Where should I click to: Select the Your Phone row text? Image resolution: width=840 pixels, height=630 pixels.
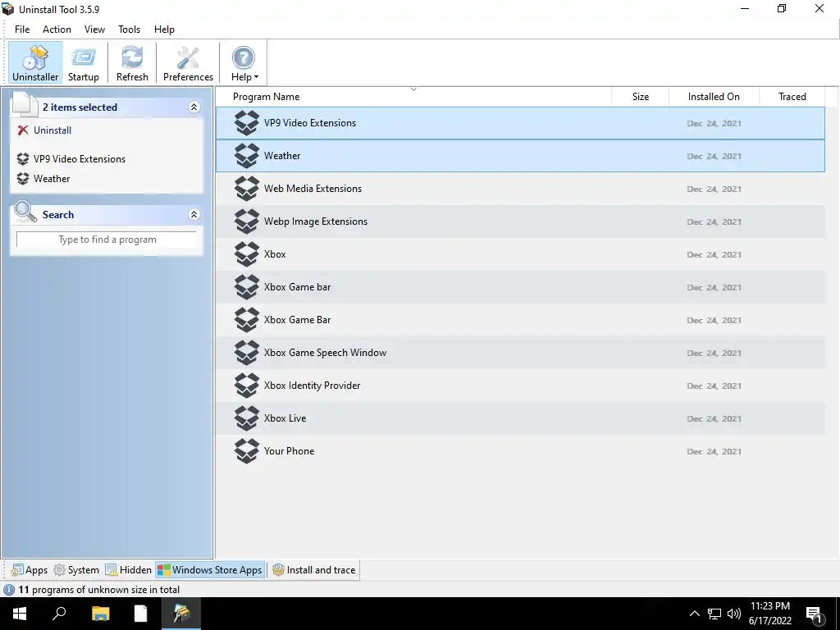(x=289, y=451)
